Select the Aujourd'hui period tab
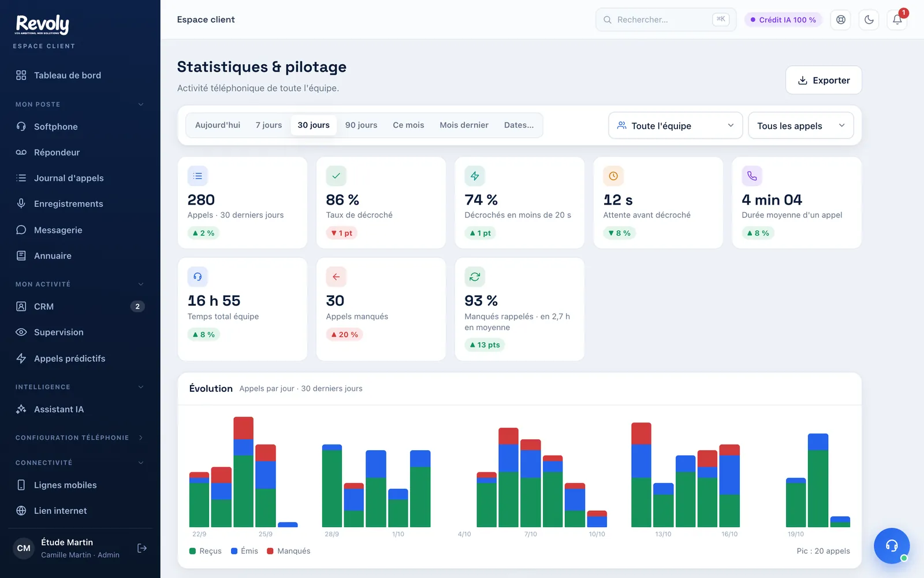The width and height of the screenshot is (924, 578). pyautogui.click(x=218, y=125)
